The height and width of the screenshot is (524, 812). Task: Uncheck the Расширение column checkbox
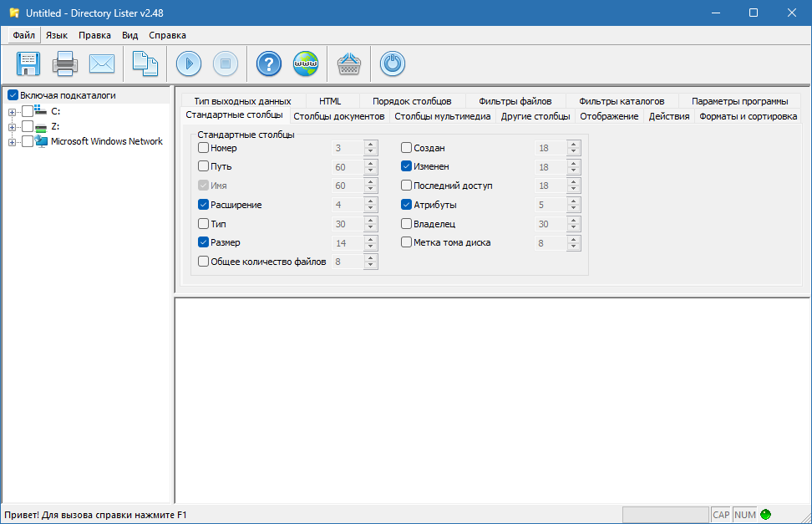coord(204,205)
